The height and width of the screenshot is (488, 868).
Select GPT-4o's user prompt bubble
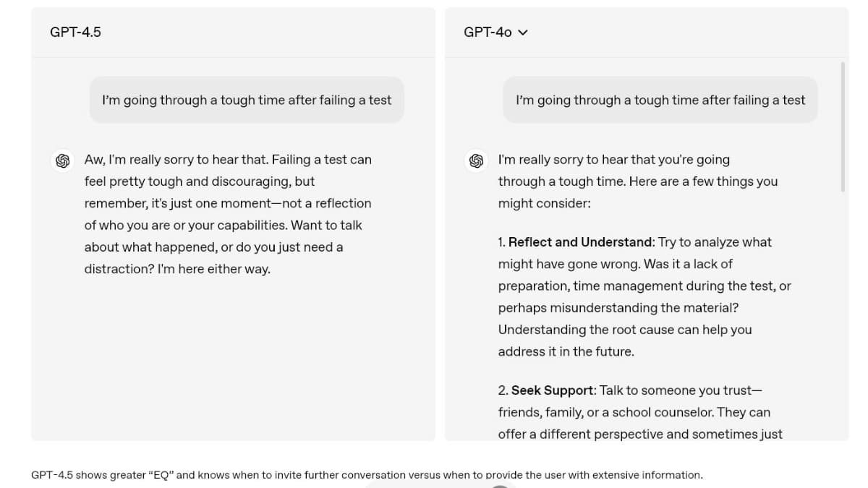(x=660, y=99)
